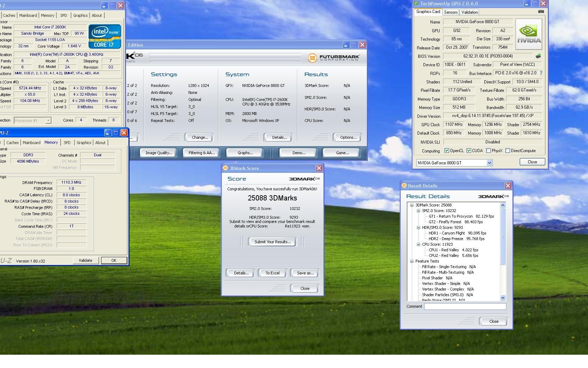Select GT2 - Firefly Forest row
Viewport: 588px width, 368px height.
(456, 222)
